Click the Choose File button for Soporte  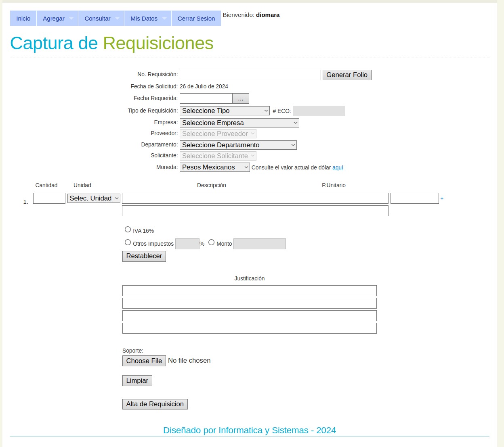(144, 361)
